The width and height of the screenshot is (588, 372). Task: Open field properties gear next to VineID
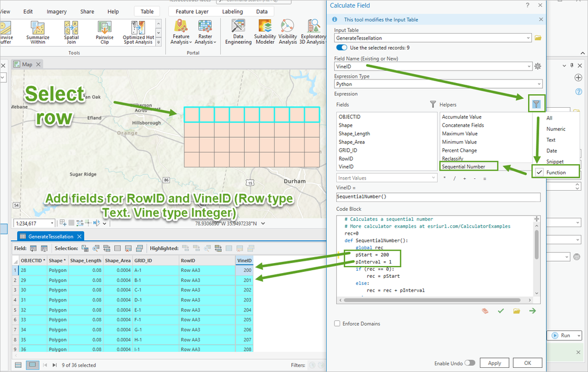click(538, 67)
